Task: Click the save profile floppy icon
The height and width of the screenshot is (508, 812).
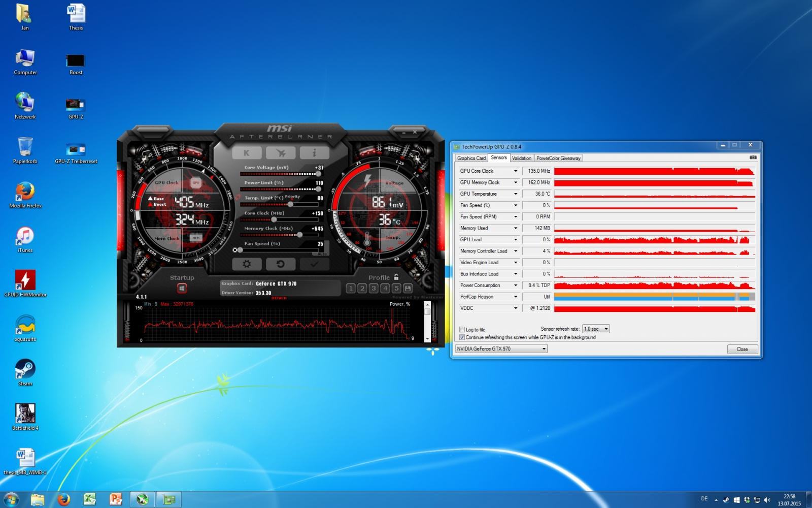Action: (x=408, y=289)
